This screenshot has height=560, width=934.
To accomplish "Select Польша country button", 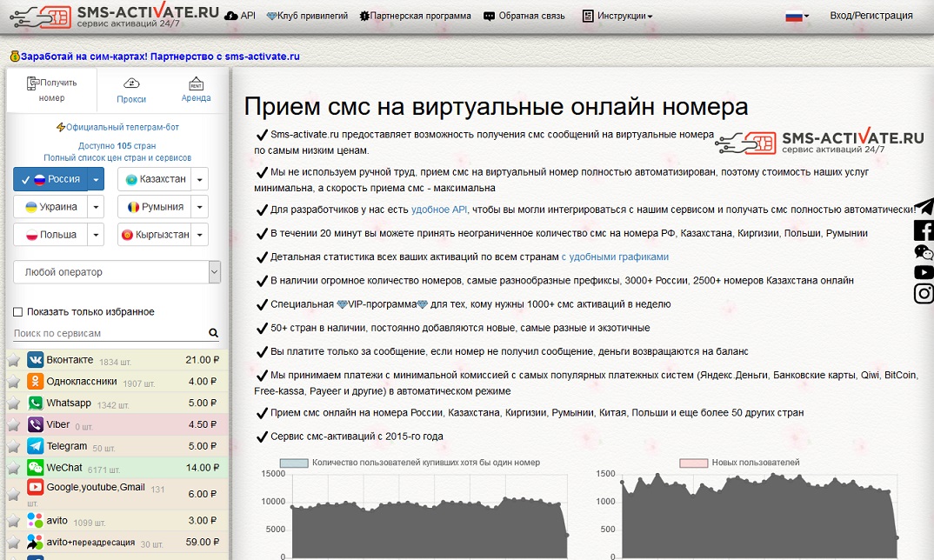I will click(50, 235).
